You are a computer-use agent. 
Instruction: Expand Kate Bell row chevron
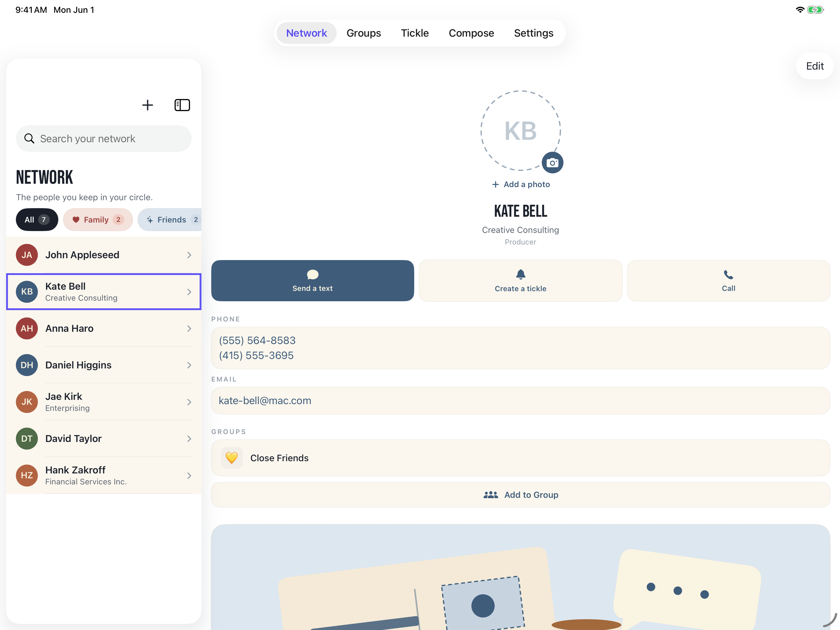[x=189, y=292]
